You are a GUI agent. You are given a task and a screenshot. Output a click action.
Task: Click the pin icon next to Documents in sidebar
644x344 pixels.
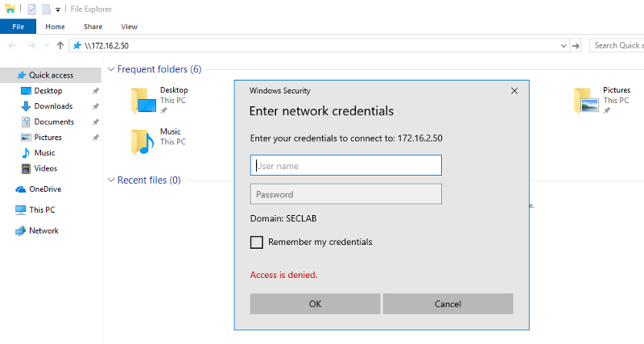point(95,122)
